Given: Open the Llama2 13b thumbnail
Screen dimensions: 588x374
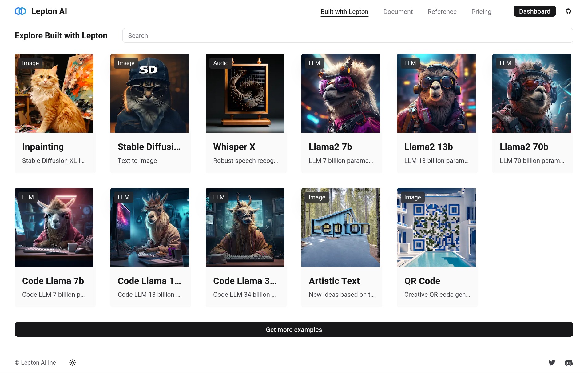Looking at the screenshot, I should (x=436, y=93).
